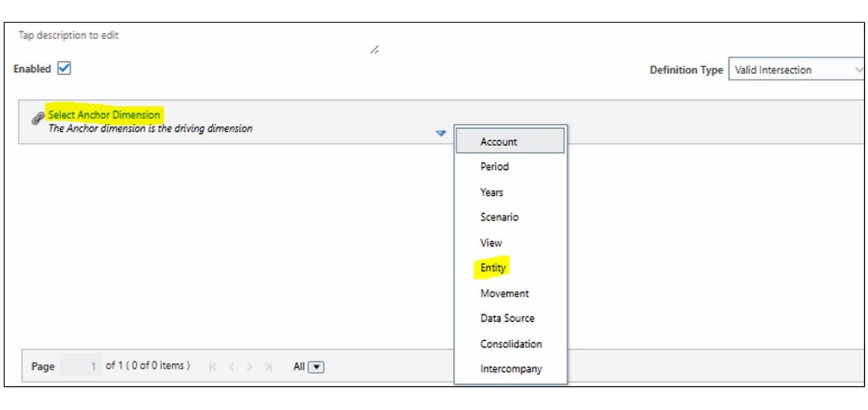
Task: Select Data Source in the menu
Action: 506,319
